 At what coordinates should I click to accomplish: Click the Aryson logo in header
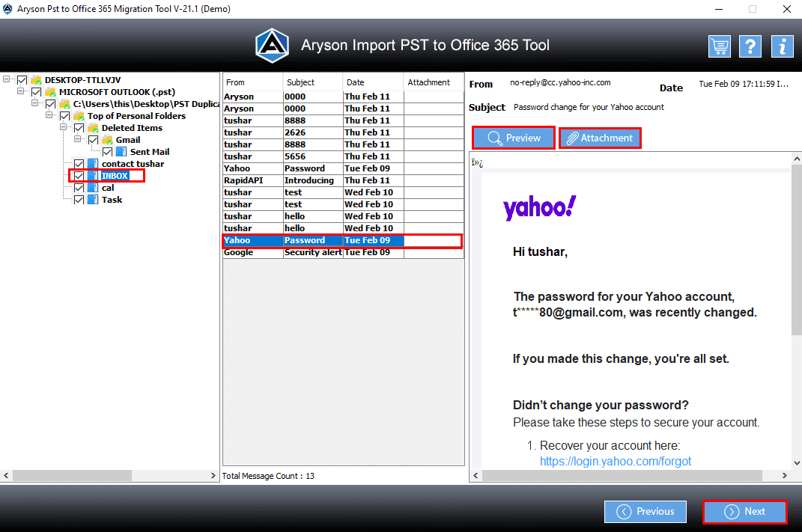pyautogui.click(x=272, y=46)
